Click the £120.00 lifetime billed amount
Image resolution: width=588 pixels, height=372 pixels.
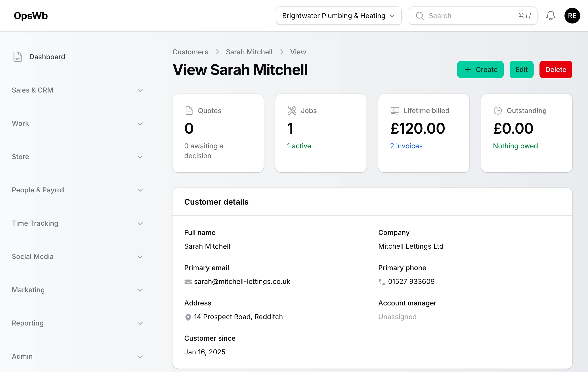(x=417, y=128)
